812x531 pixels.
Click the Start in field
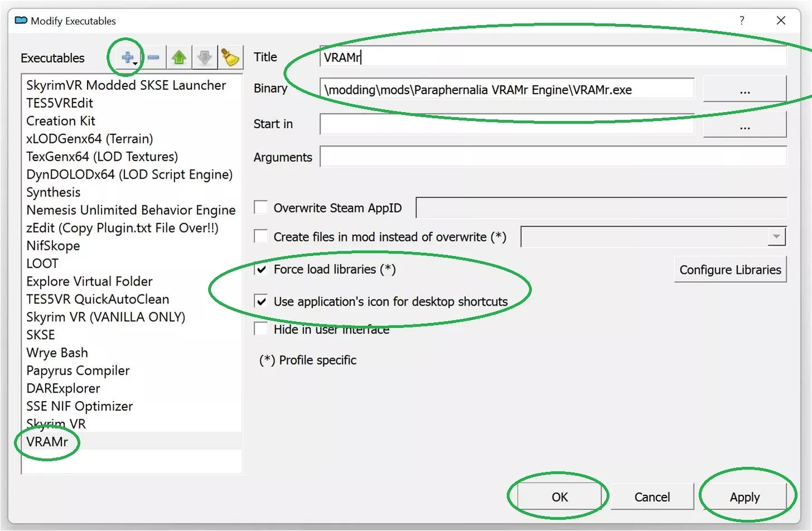(x=507, y=124)
